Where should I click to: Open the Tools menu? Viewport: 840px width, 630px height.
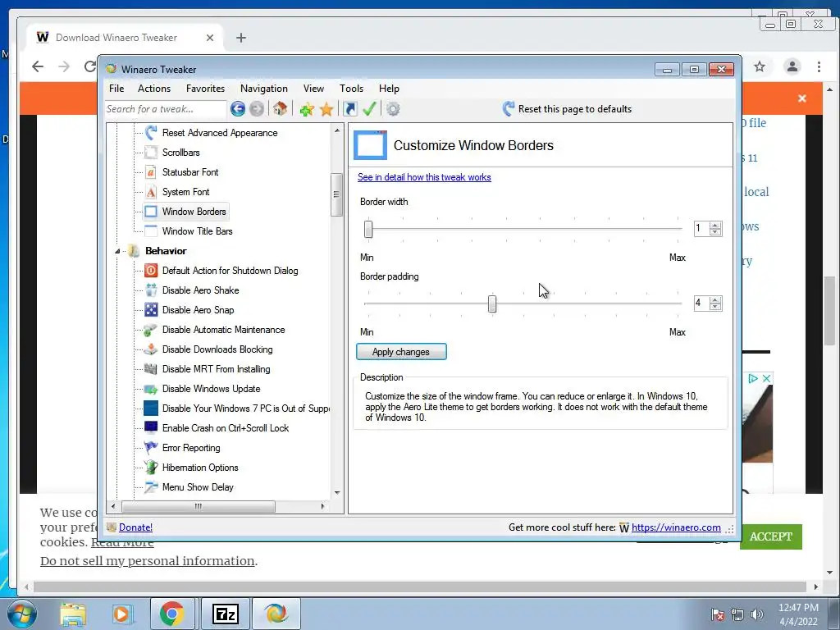point(351,89)
